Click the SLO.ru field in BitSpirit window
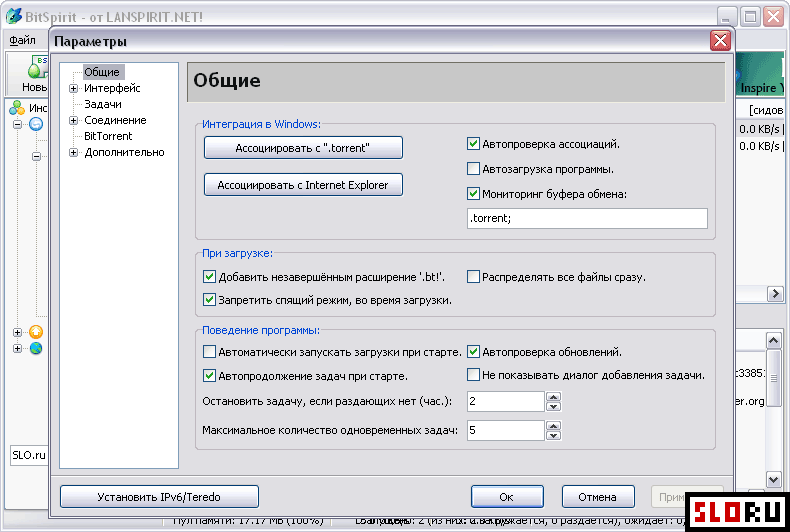Viewport: 790px width, 532px height. [x=29, y=455]
